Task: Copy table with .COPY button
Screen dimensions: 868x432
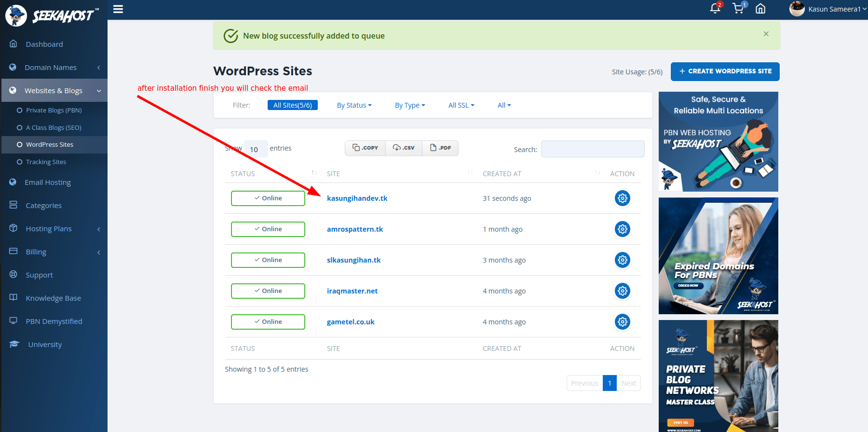Action: 365,148
